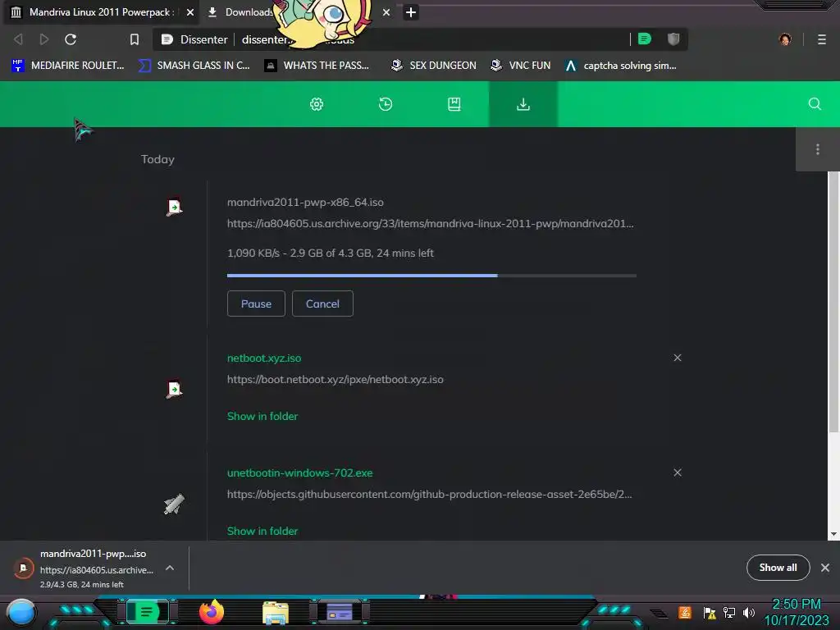Open netboot.xyz.iso file link
840x630 pixels.
coord(264,358)
